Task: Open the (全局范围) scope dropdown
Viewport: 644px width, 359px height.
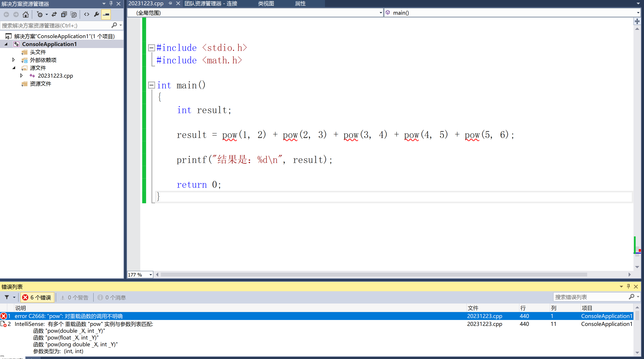Action: coord(381,13)
